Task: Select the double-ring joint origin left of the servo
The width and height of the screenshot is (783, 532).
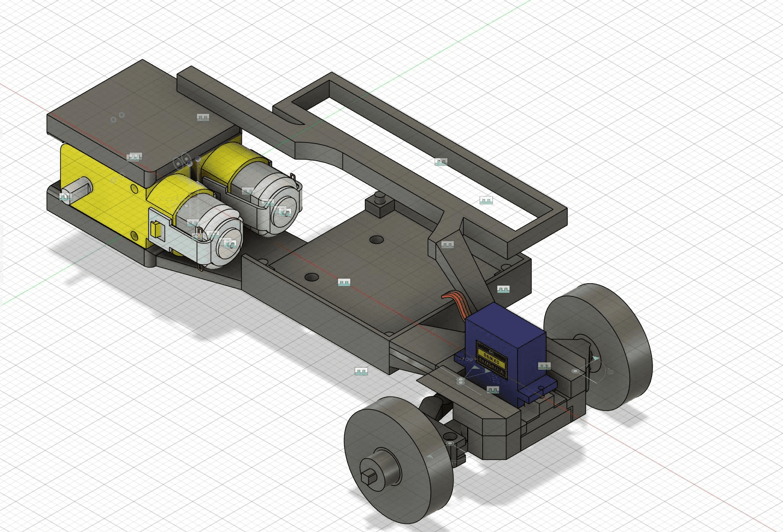Action: (x=460, y=380)
